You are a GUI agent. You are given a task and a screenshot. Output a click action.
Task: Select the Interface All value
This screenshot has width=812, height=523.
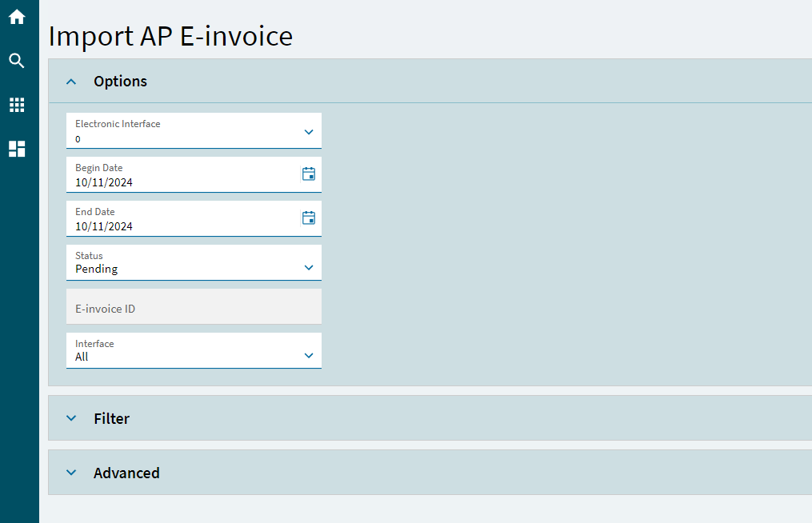[82, 357]
